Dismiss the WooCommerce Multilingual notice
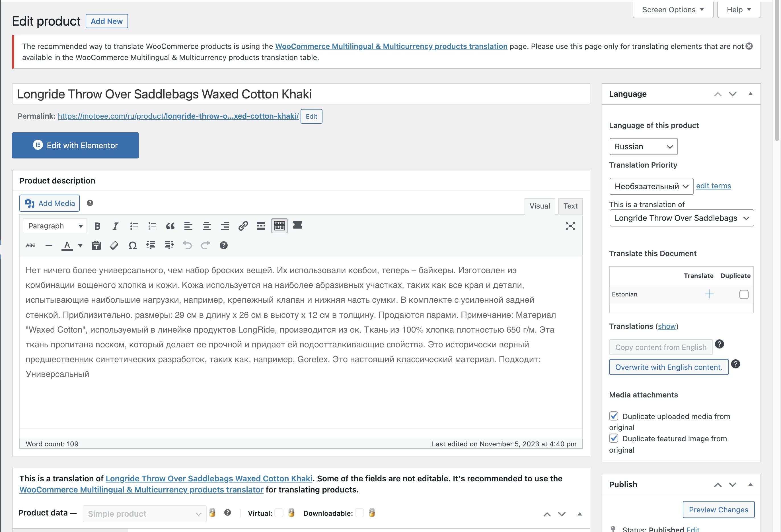The height and width of the screenshot is (532, 781). point(749,46)
